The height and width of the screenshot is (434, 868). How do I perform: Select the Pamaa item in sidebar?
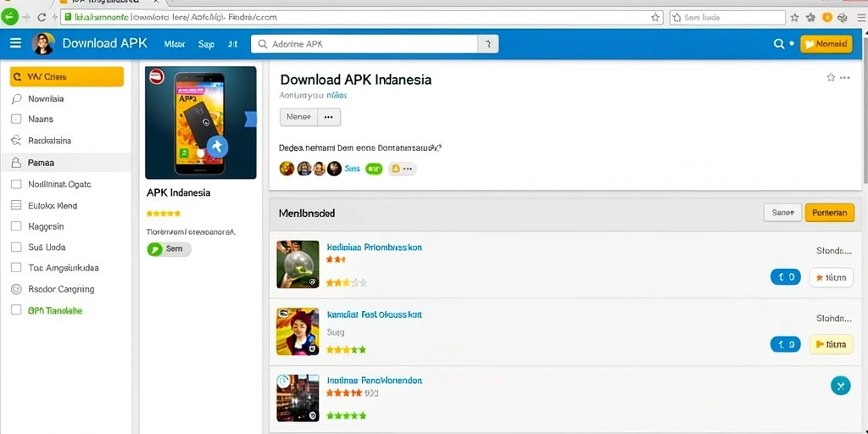[x=66, y=163]
